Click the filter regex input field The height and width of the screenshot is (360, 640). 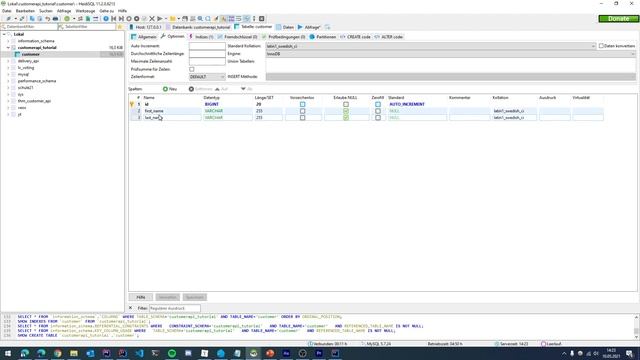coord(175,308)
